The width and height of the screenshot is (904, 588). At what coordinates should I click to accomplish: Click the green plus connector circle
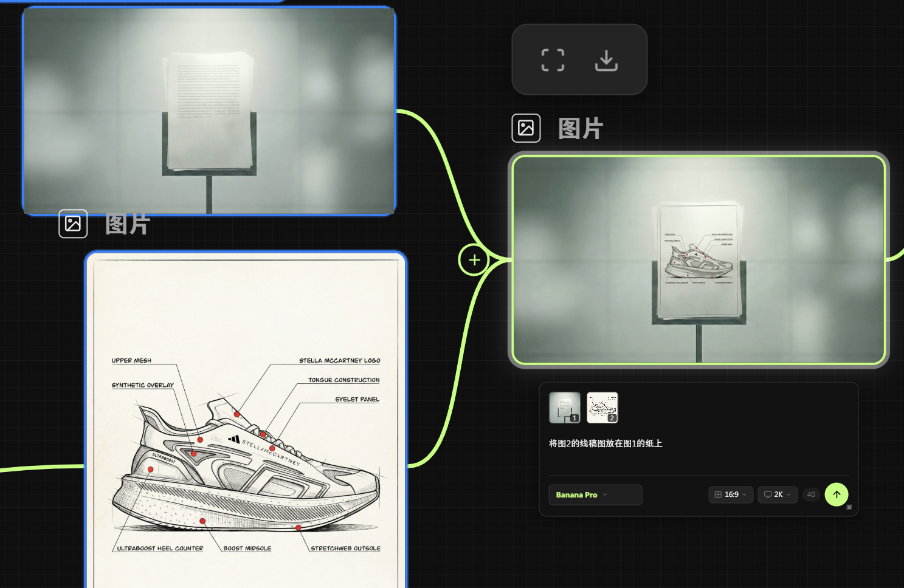click(x=474, y=260)
